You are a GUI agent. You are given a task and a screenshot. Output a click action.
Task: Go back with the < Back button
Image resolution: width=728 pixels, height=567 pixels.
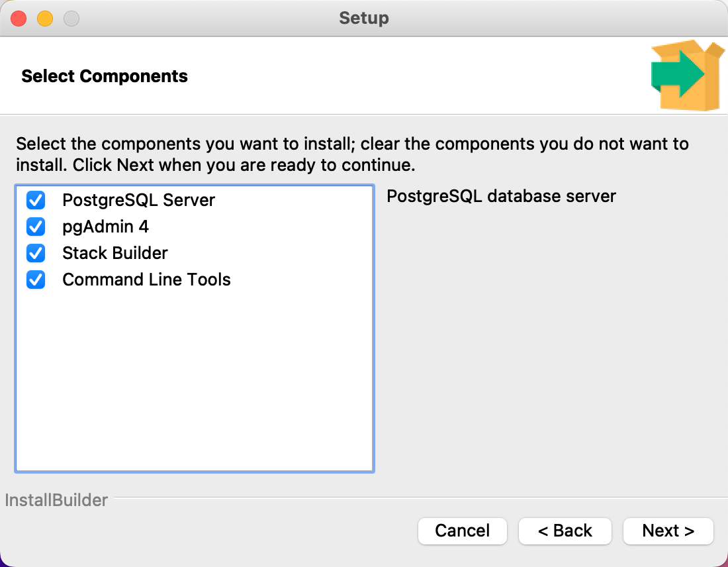pos(565,531)
